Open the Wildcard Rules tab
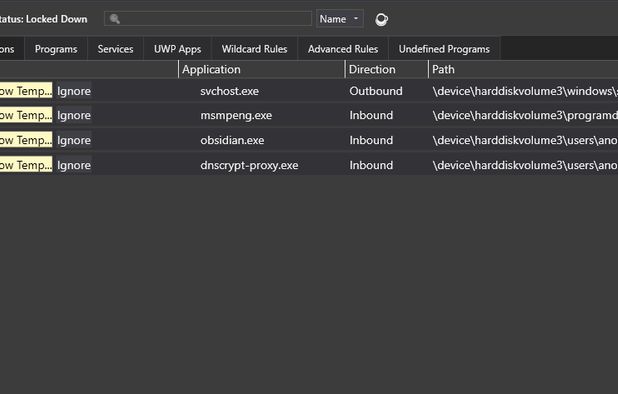The width and height of the screenshot is (618, 394). point(255,49)
